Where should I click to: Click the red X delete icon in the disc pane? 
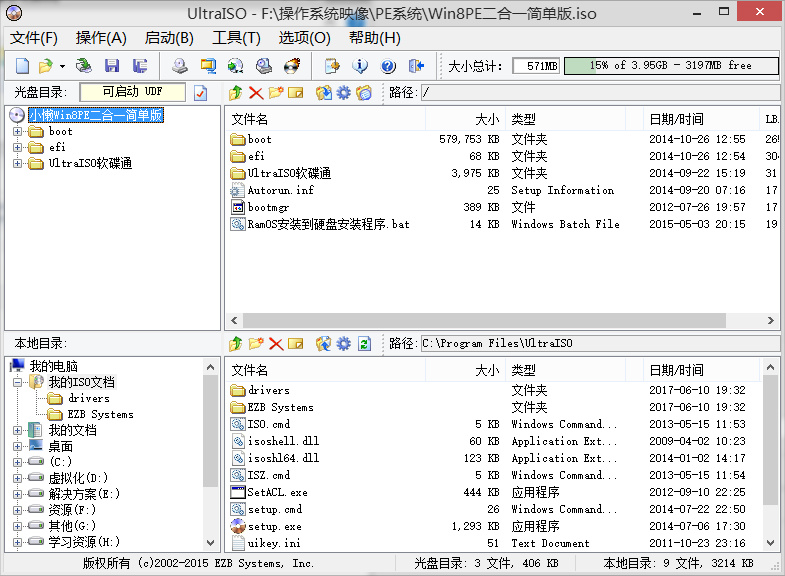(256, 93)
